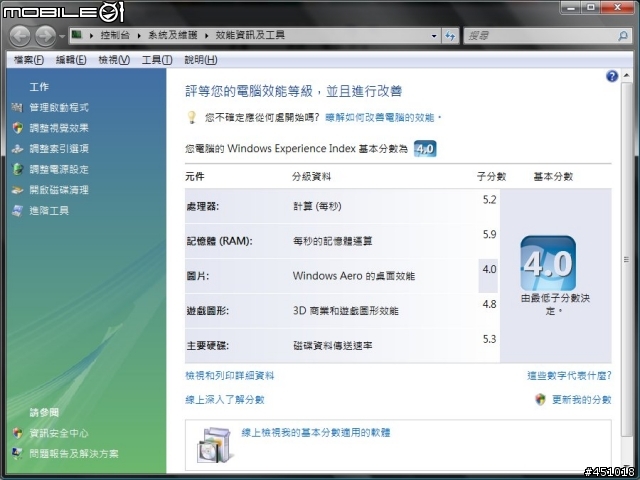Select 控制台 in the address breadcrumb
Viewport: 640px width, 480px height.
point(115,35)
